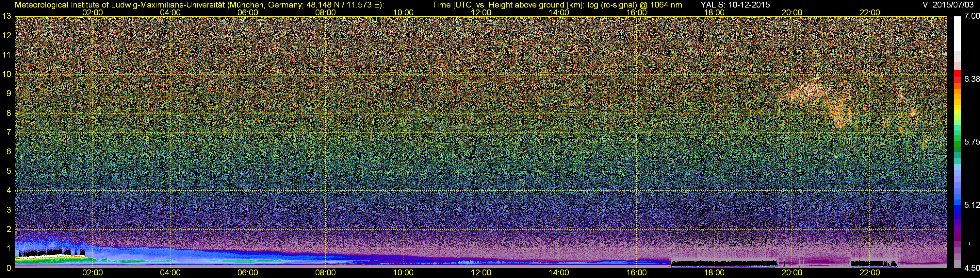Click the 22:00 label on the bottom time axis
The height and width of the screenshot is (278, 980).
(x=870, y=273)
